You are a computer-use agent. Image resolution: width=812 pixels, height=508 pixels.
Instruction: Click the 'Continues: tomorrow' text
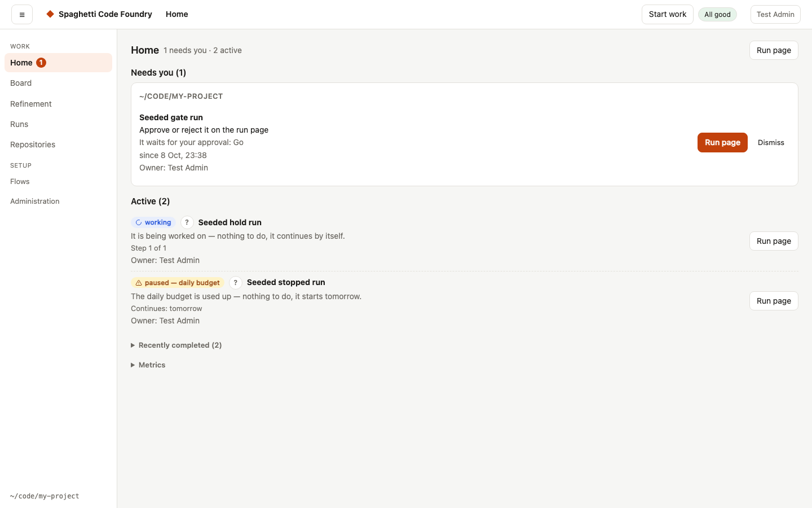pos(166,309)
